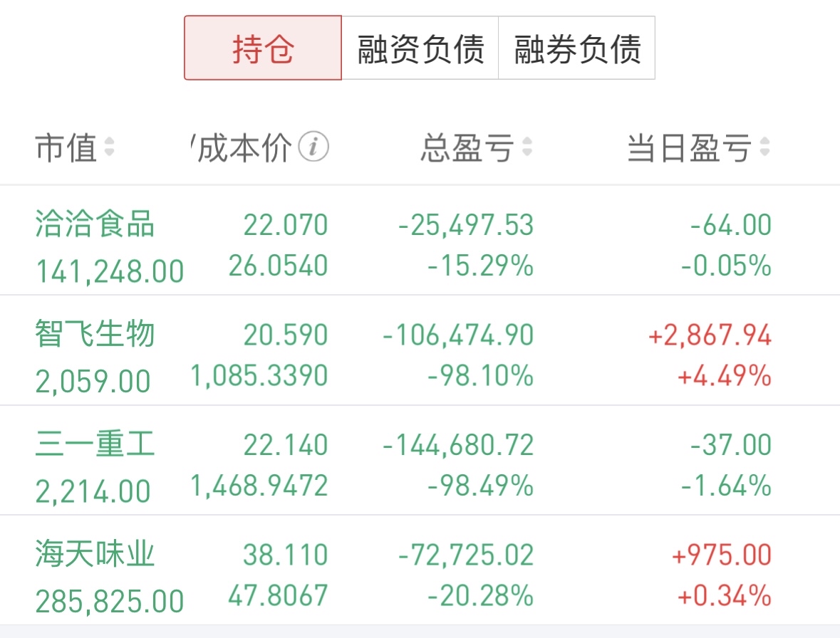Select the +2,867.94 daily profit value
Viewport: 840px width, 638px height.
pos(710,335)
